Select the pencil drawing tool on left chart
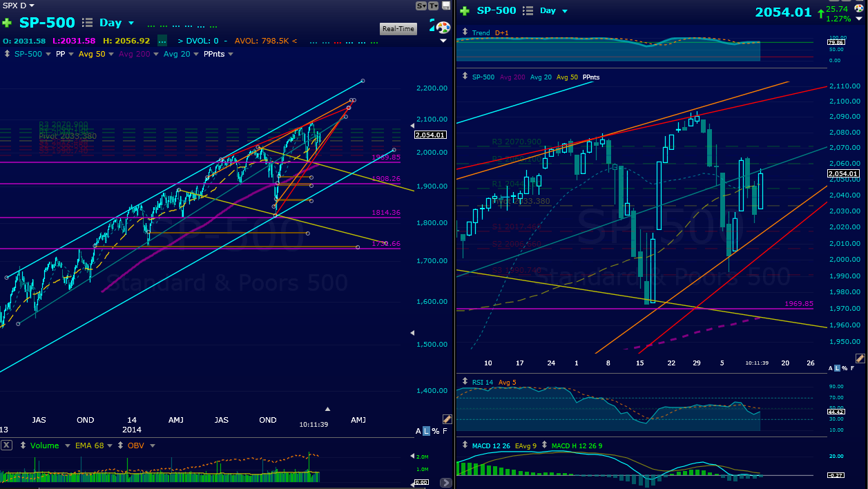868x489 pixels. coord(447,419)
